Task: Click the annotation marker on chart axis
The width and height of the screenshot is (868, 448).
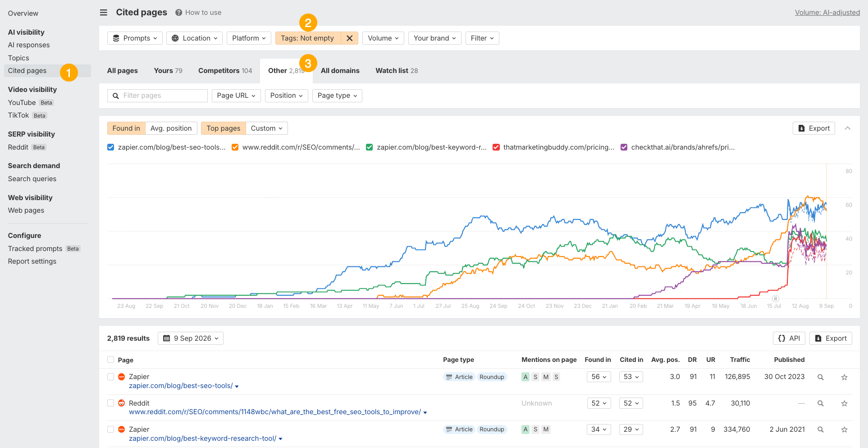Action: [x=775, y=298]
